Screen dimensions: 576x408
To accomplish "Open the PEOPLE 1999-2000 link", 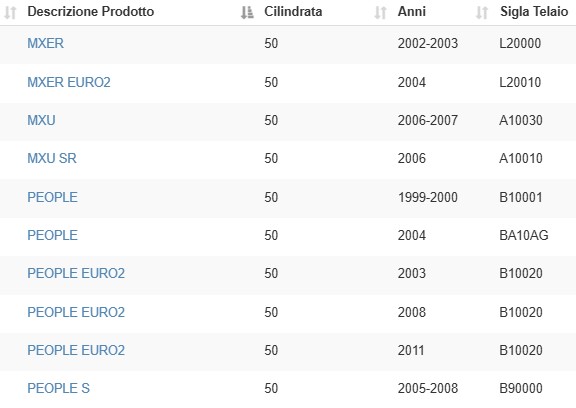I will pyautogui.click(x=53, y=198).
